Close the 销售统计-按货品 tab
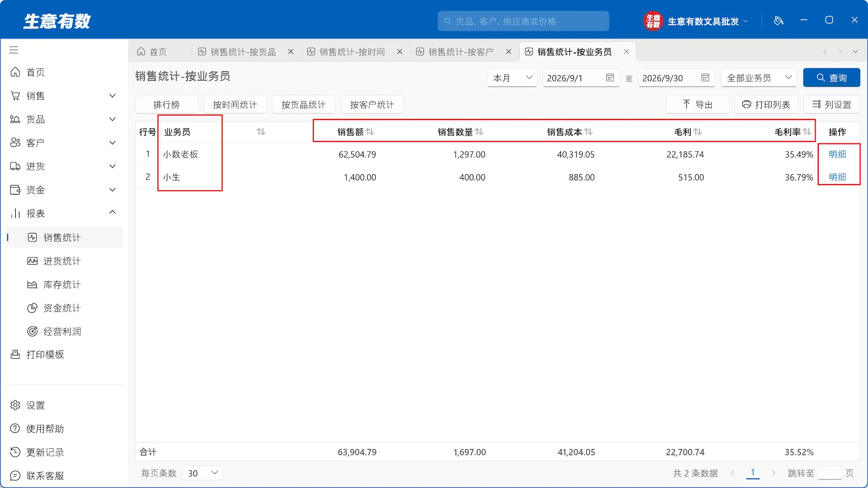Screen dimensions: 868x488 (x=291, y=52)
